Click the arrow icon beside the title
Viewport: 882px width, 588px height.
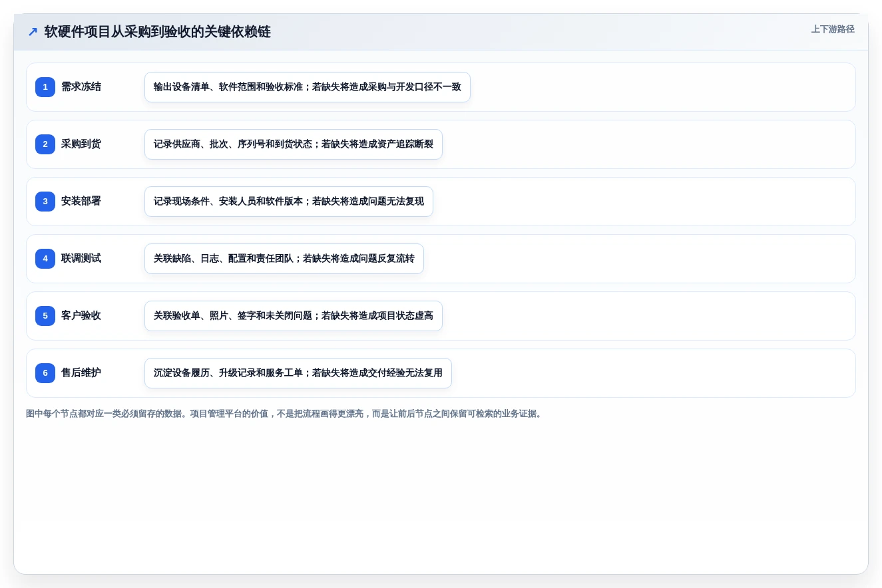click(33, 32)
